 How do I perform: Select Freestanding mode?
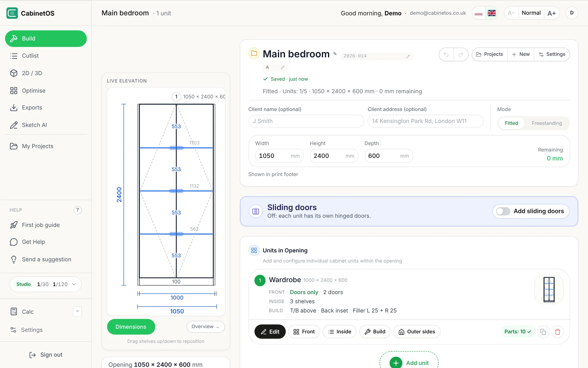[x=547, y=123]
